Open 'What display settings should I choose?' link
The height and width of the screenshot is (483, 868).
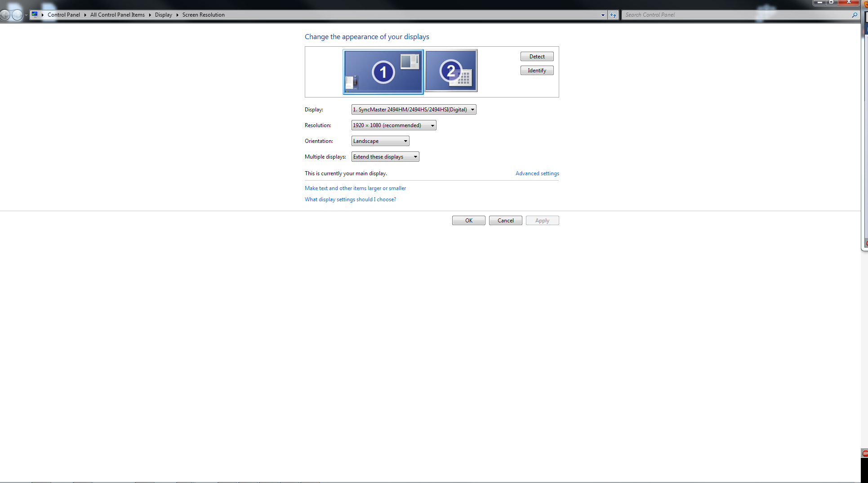[x=350, y=199]
